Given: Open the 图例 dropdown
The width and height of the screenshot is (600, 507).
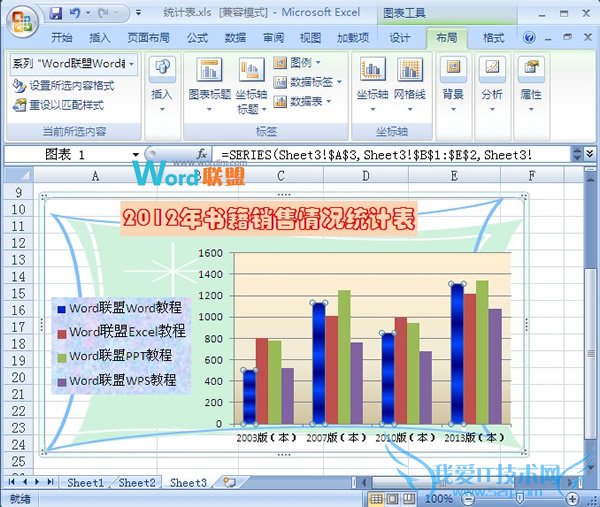Looking at the screenshot, I should 297,62.
